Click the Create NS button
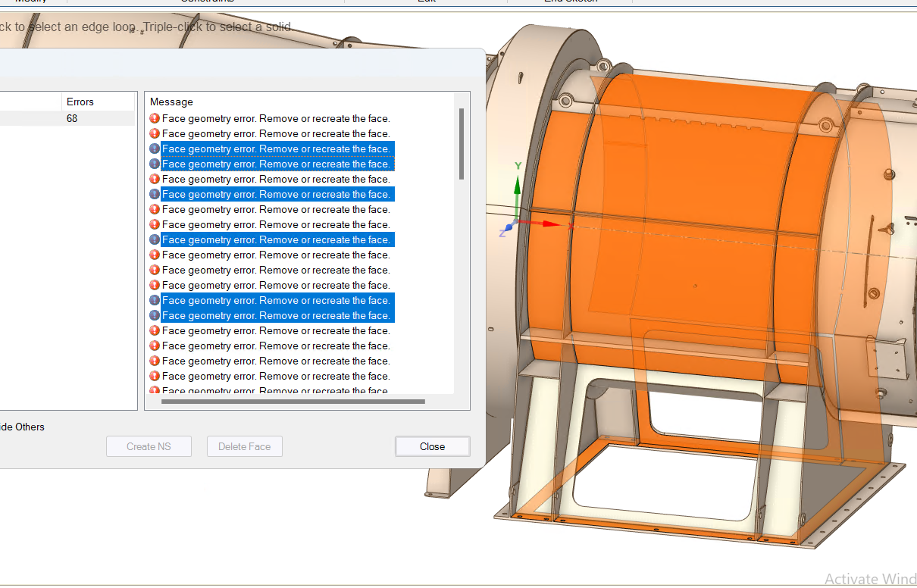 click(x=149, y=446)
